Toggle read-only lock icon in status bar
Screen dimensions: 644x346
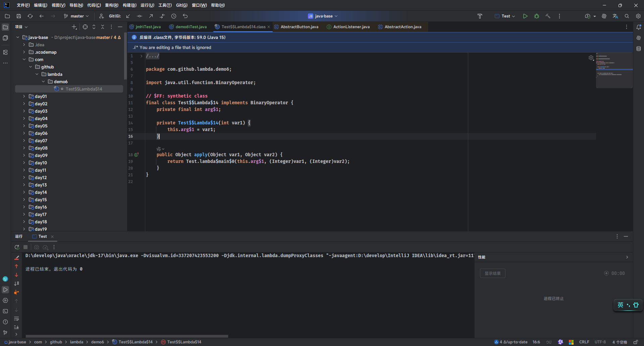click(636, 342)
